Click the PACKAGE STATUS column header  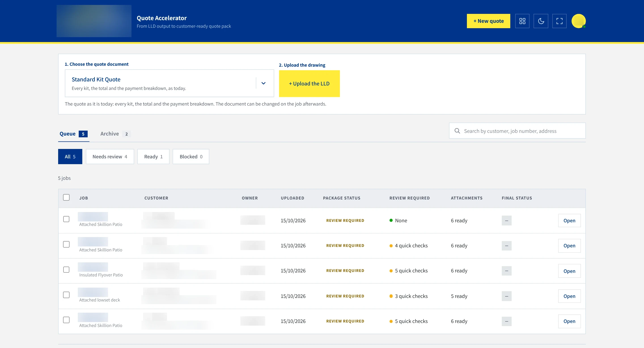click(x=341, y=198)
